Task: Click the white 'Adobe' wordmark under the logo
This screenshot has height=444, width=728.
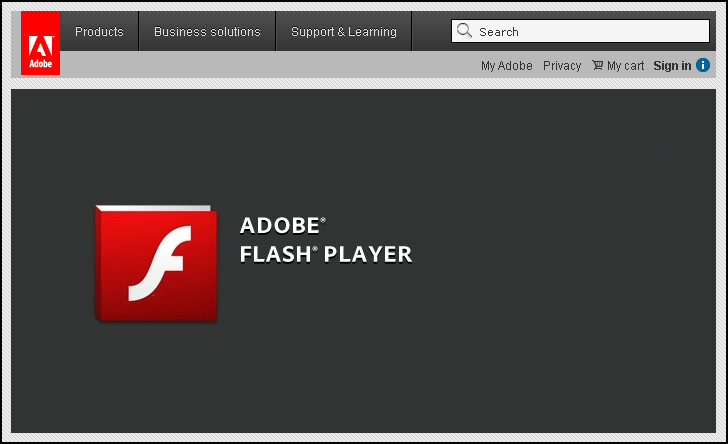Action: pyautogui.click(x=40, y=64)
